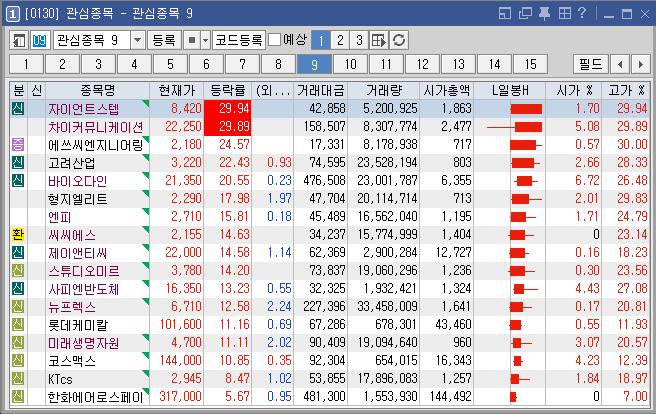The width and height of the screenshot is (656, 414).
Task: Click the red 29.94 change rate cell
Action: [228, 109]
